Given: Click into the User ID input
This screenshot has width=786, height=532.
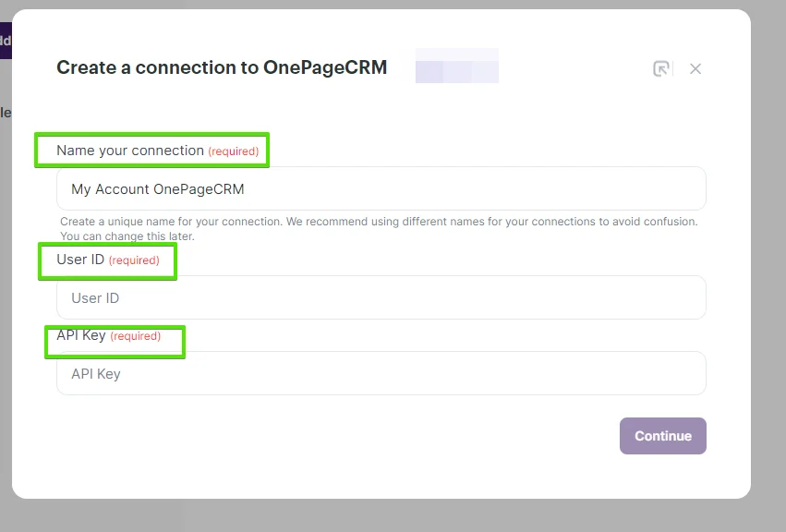Looking at the screenshot, I should pos(381,297).
